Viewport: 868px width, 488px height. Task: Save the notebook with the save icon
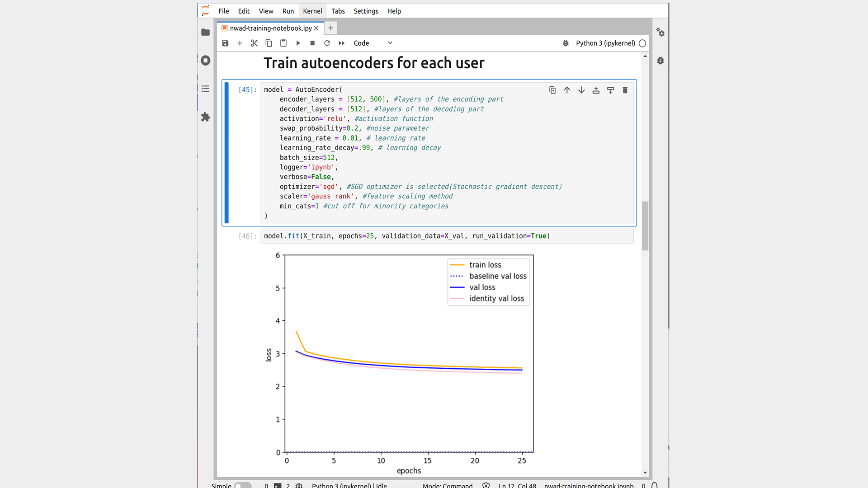pyautogui.click(x=225, y=43)
